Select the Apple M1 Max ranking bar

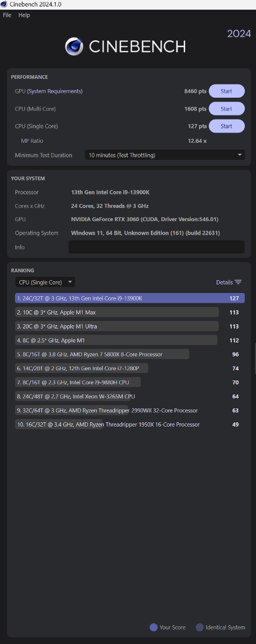pyautogui.click(x=117, y=312)
